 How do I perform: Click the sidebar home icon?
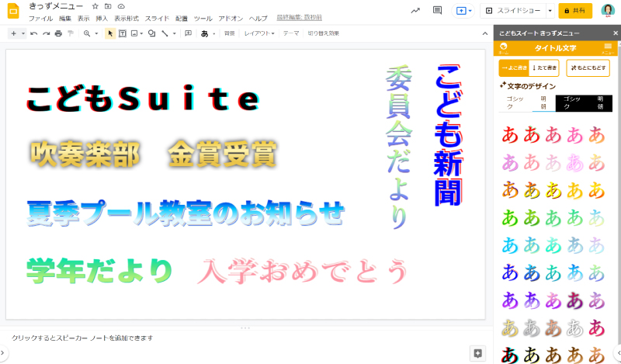tap(504, 47)
